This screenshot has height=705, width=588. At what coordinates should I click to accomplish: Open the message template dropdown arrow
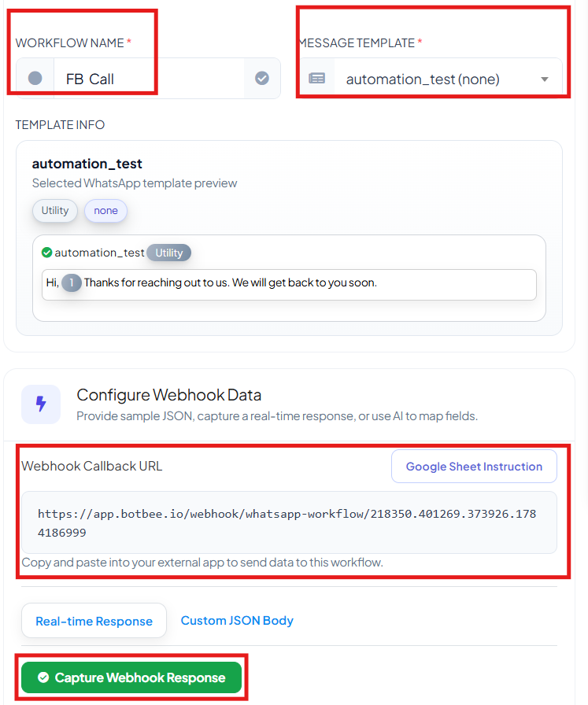545,79
